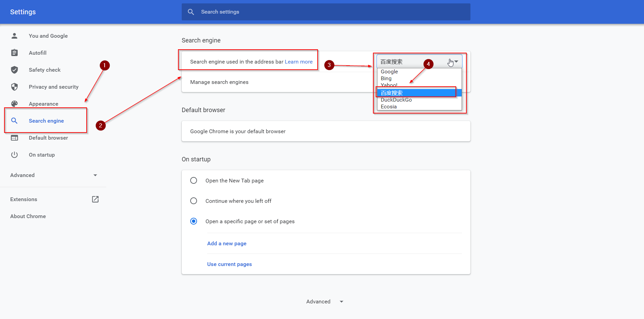Click the On startup power icon
This screenshot has width=644, height=319.
[x=14, y=155]
